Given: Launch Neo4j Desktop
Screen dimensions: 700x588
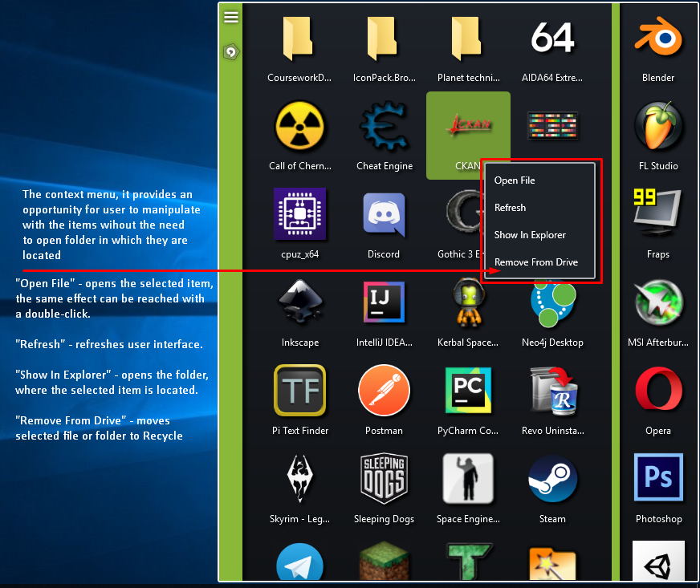Looking at the screenshot, I should 552,304.
